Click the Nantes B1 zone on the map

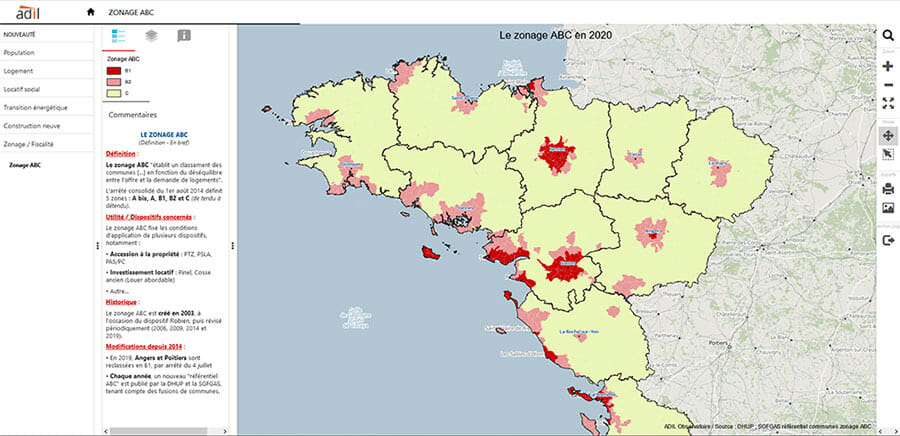pyautogui.click(x=565, y=265)
